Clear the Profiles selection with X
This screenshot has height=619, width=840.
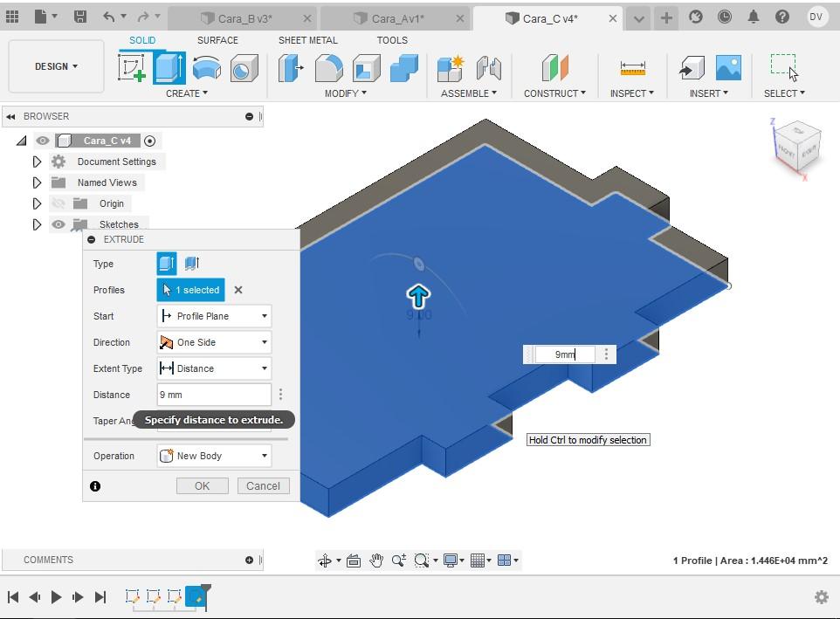pos(238,290)
